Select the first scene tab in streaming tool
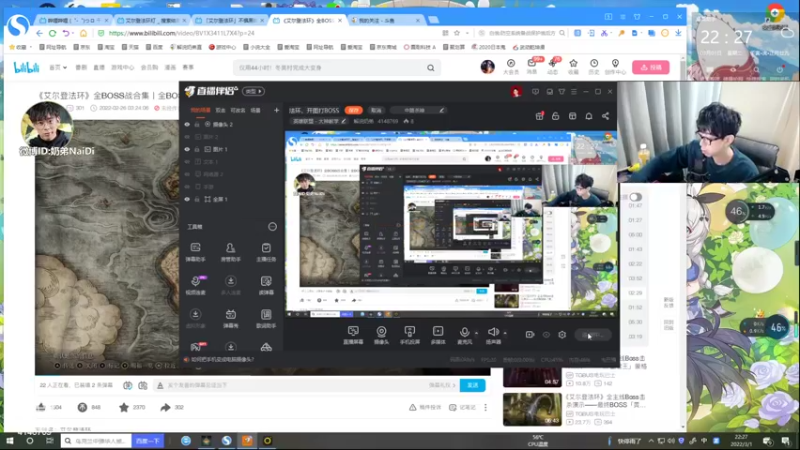This screenshot has width=800, height=450. [x=200, y=110]
